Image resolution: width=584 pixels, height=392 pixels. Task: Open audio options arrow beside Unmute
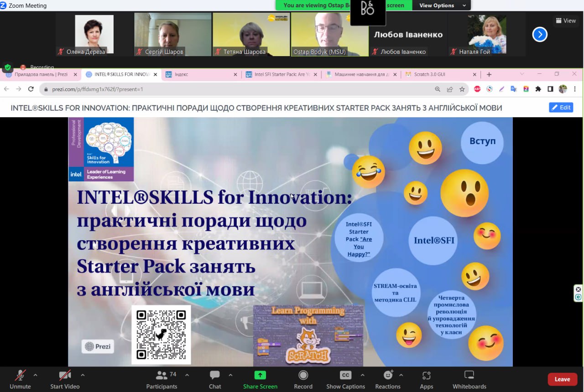pos(36,375)
